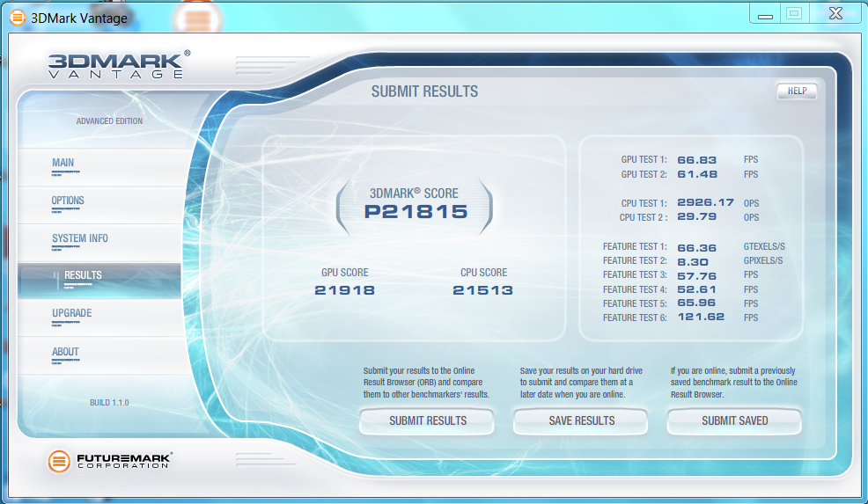The height and width of the screenshot is (504, 868).
Task: Minimize the 3DMark Vantage window
Action: point(765,14)
